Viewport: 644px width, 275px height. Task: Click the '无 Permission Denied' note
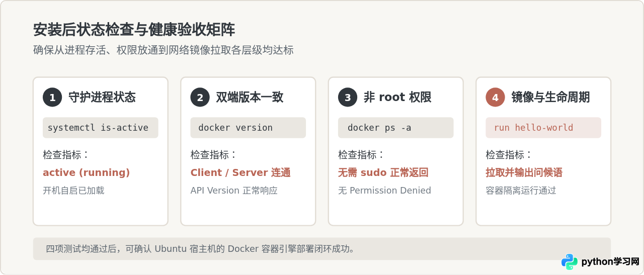click(x=384, y=191)
